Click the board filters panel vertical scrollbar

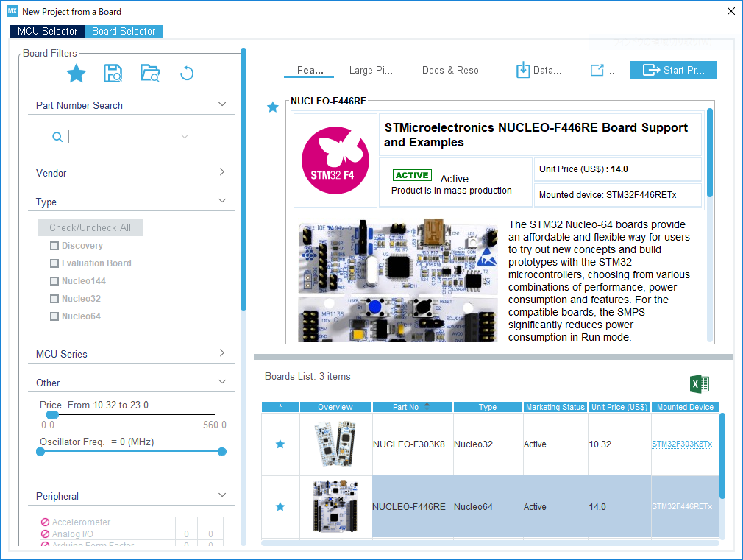(x=243, y=180)
